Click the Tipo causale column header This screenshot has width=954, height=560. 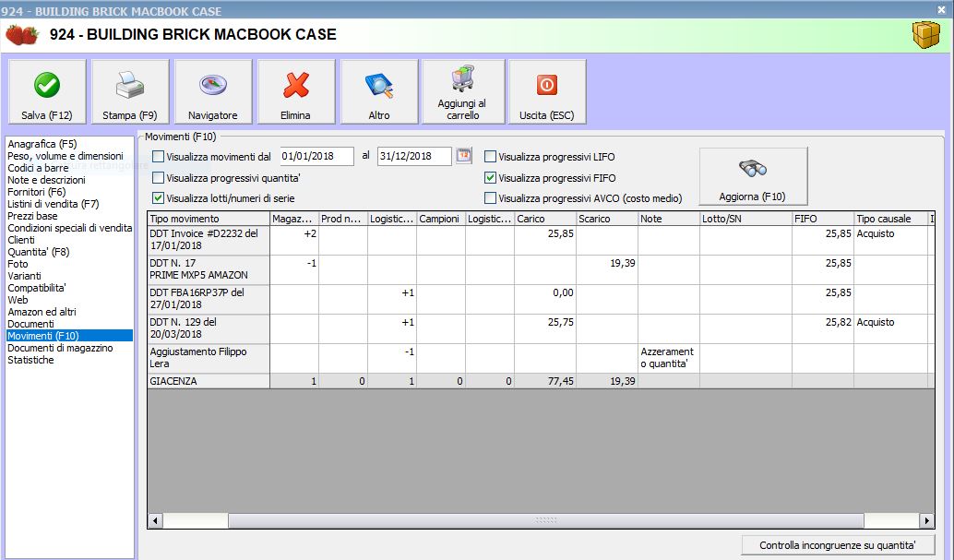click(x=890, y=219)
